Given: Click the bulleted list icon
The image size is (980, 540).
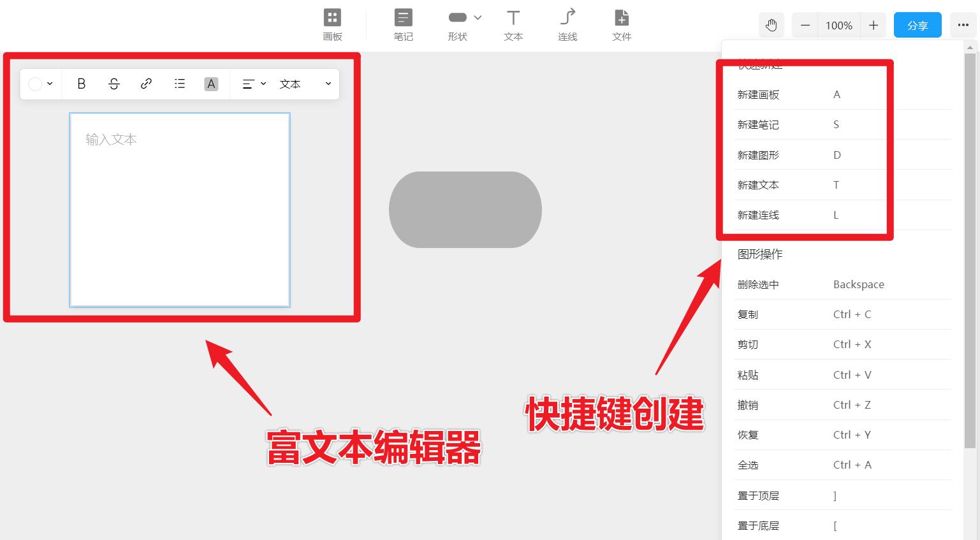Looking at the screenshot, I should point(179,84).
